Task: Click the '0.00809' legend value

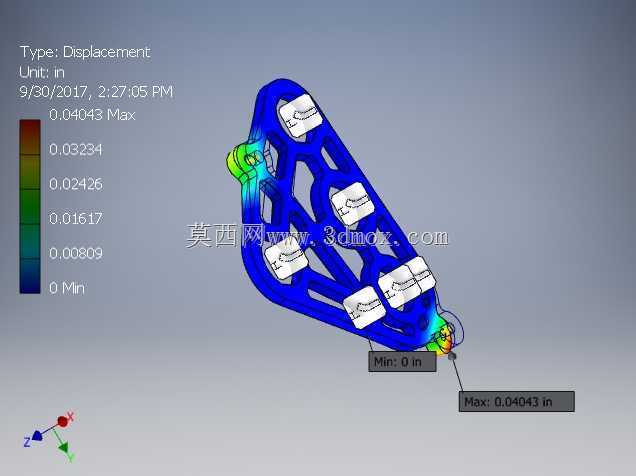Action: 75,253
